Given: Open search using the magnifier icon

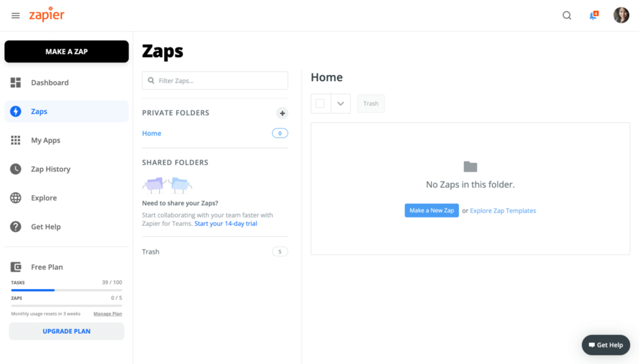Looking at the screenshot, I should (567, 15).
